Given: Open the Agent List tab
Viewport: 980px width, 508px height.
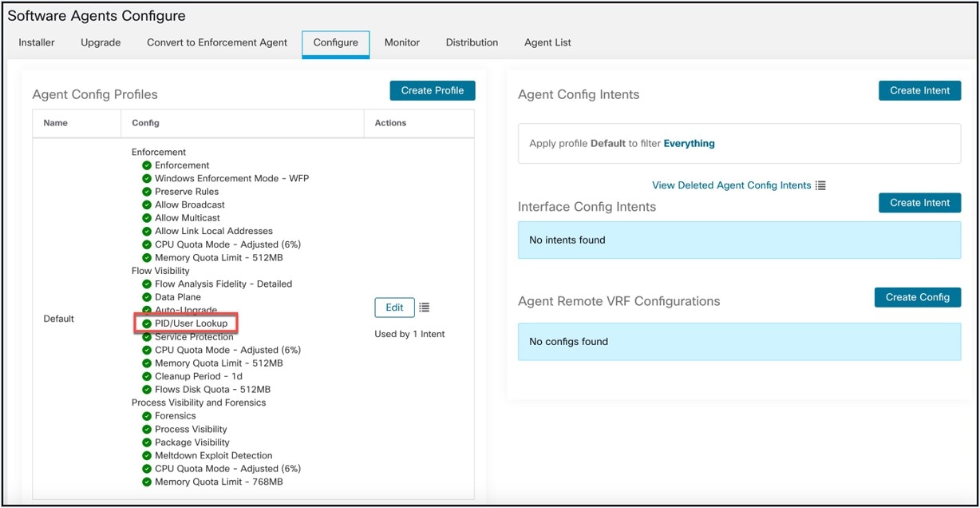Looking at the screenshot, I should point(547,42).
